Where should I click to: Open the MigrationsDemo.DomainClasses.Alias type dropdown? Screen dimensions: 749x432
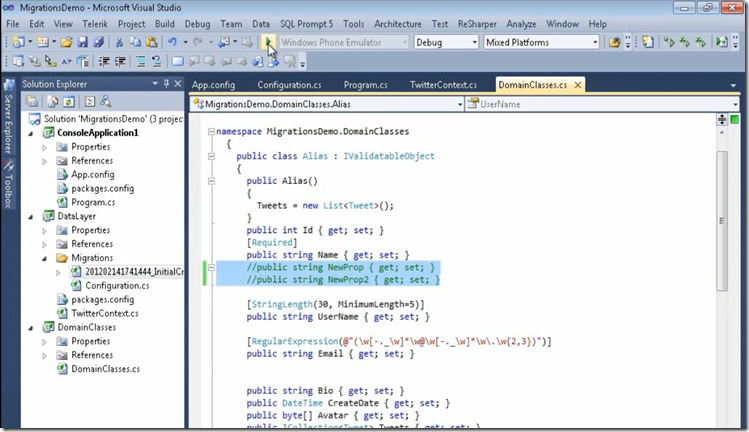(x=327, y=104)
